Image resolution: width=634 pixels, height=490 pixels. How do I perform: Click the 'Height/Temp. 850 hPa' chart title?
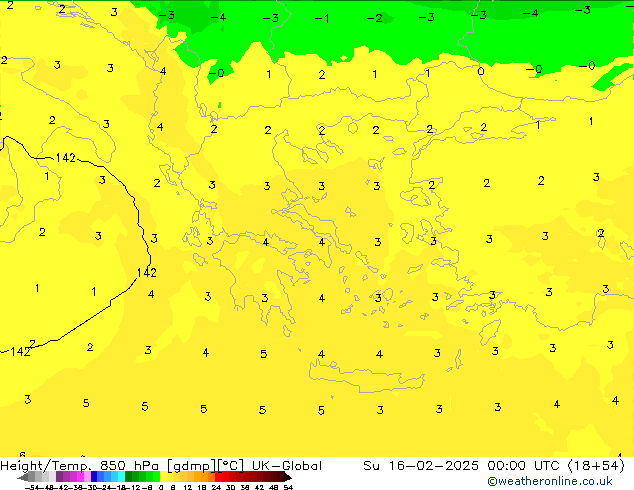coord(81,466)
